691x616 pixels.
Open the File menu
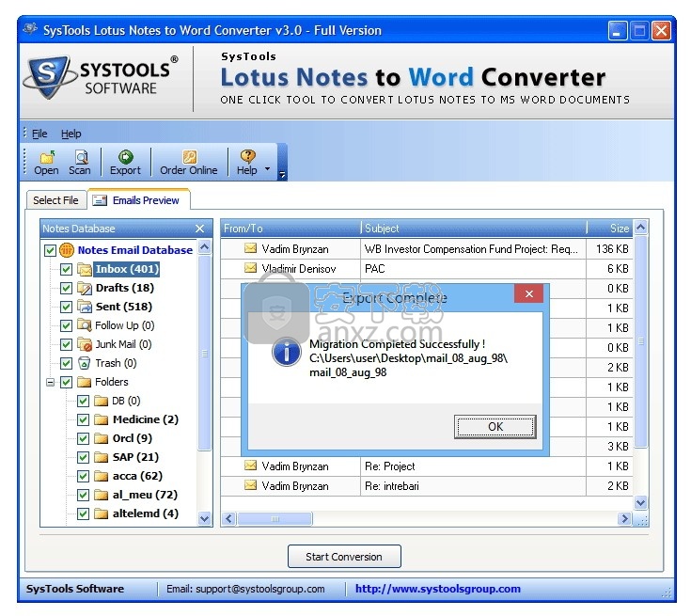coord(39,134)
